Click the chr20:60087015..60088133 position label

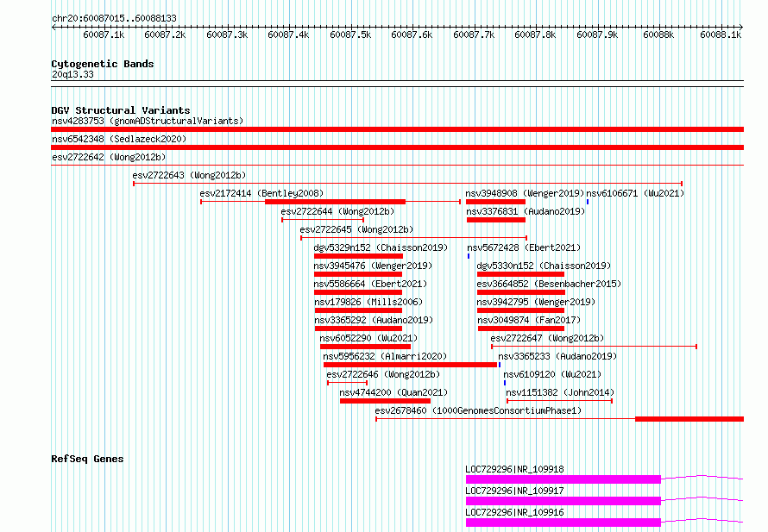coord(114,18)
